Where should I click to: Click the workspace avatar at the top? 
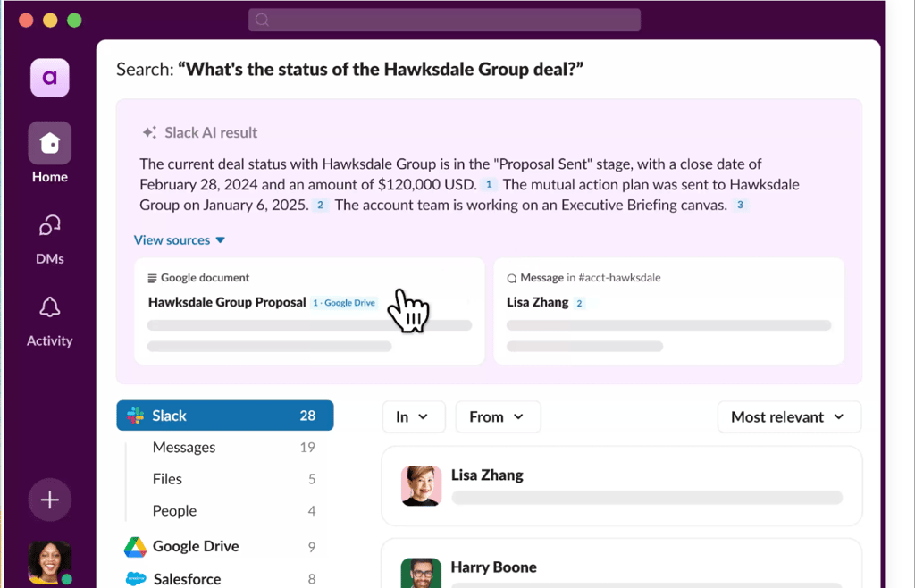[x=49, y=78]
